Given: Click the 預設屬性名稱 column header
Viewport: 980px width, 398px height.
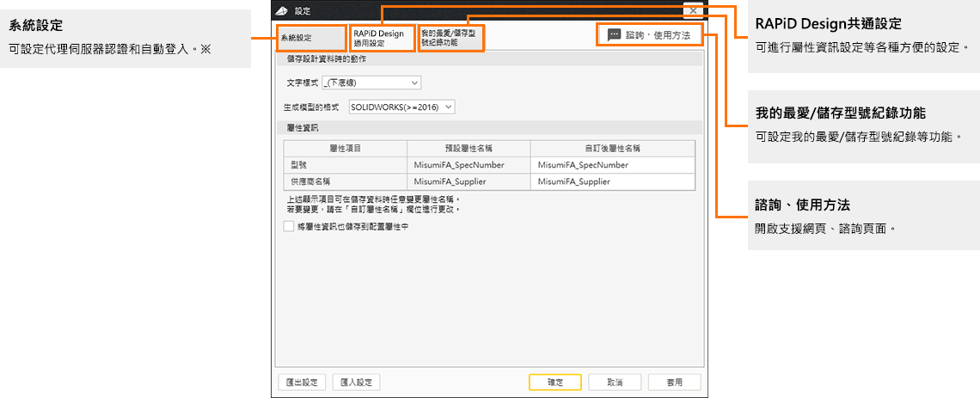Looking at the screenshot, I should click(469, 149).
